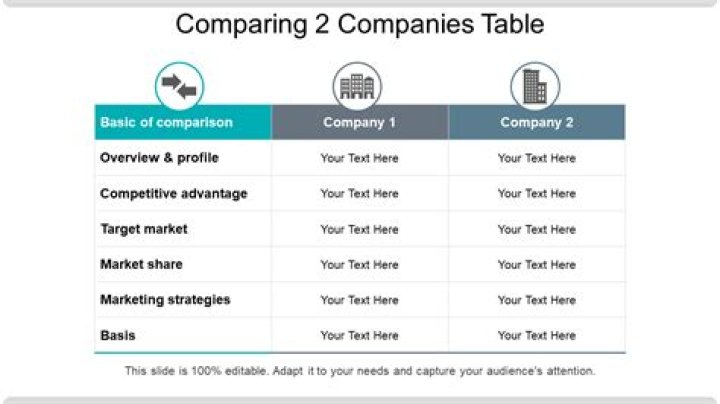
Task: Select the Basis row label
Action: click(x=118, y=336)
